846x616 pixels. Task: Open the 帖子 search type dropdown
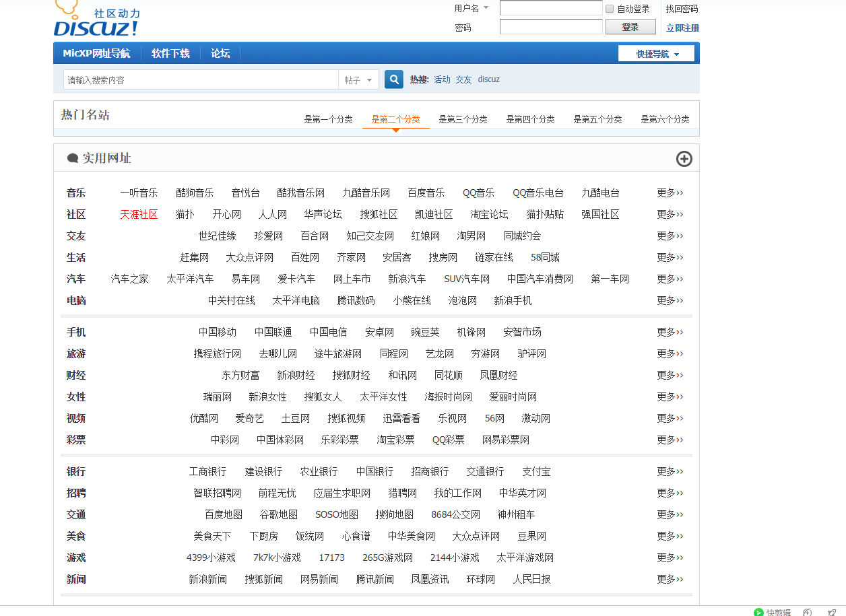coord(358,79)
